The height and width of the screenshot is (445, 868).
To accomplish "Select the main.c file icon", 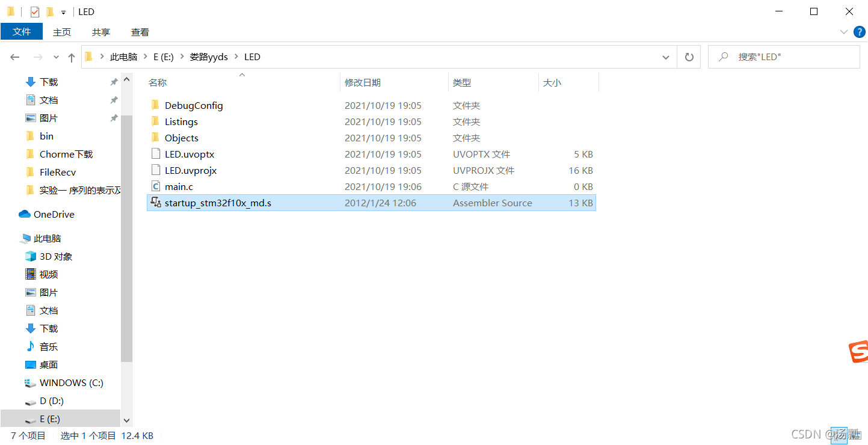I will pyautogui.click(x=155, y=186).
